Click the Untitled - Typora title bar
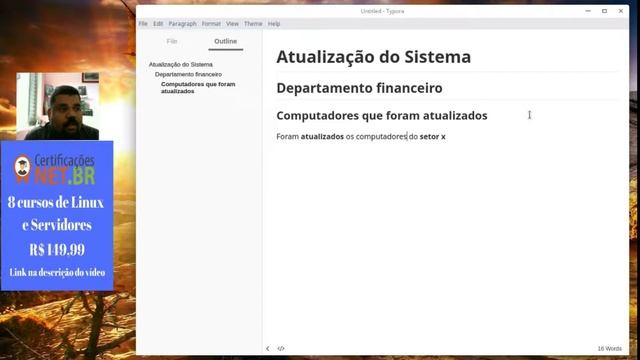640x360 pixels. [382, 11]
